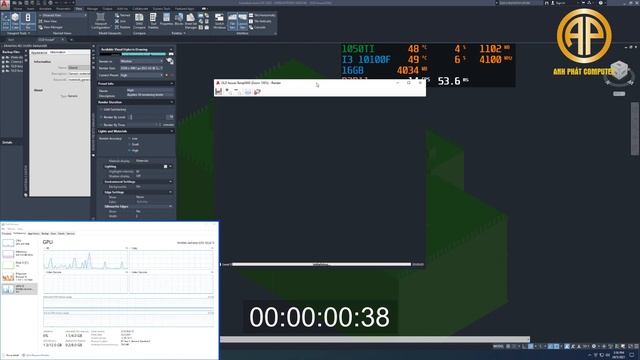Screen dimensions: 640x360
Task: Click new drawing plus tab button
Action: point(71,40)
